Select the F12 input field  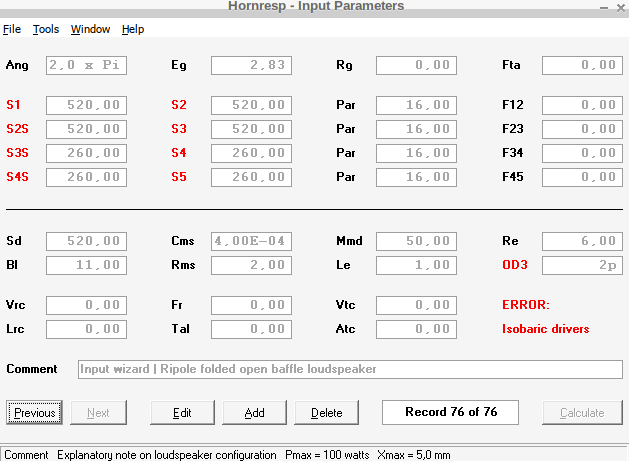tap(582, 105)
